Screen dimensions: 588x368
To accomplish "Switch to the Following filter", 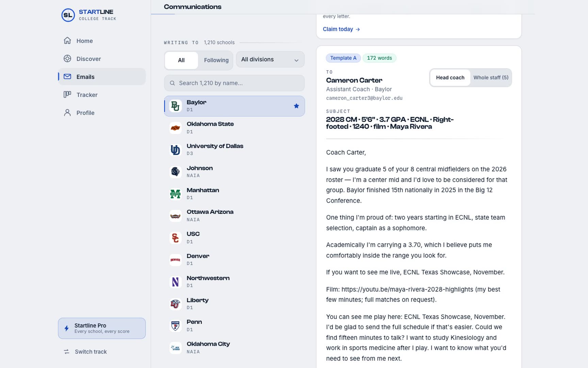I will (x=216, y=60).
